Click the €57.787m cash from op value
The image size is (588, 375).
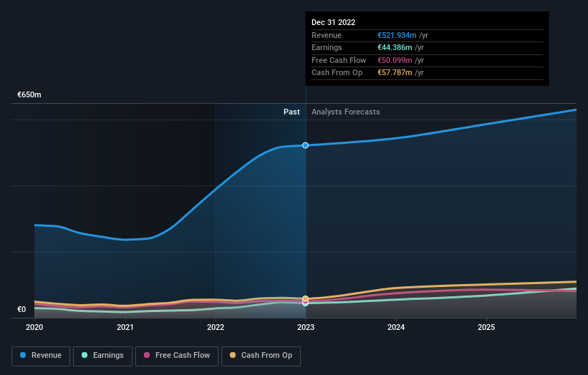pos(395,73)
